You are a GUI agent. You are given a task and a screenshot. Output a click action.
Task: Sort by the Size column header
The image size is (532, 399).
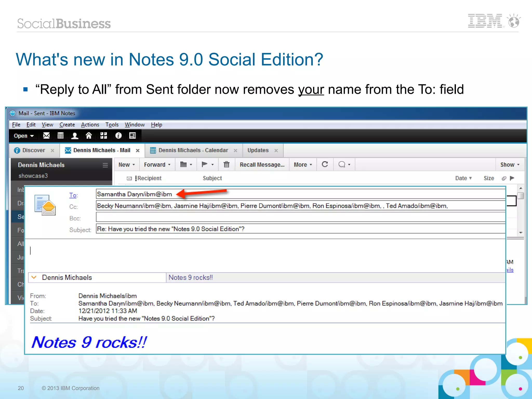(489, 178)
